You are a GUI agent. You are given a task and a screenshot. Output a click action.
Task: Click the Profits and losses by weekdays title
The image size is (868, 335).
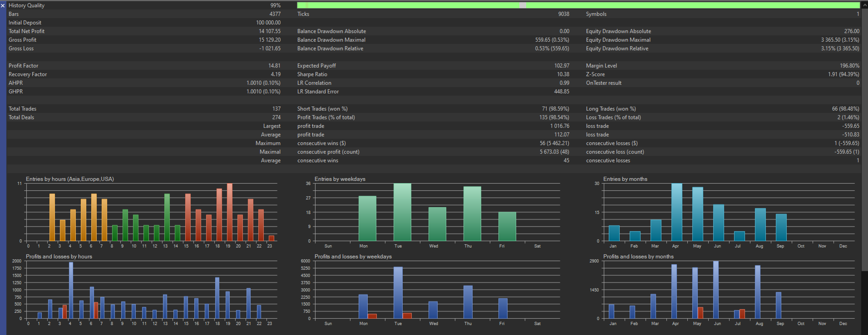[x=353, y=257]
